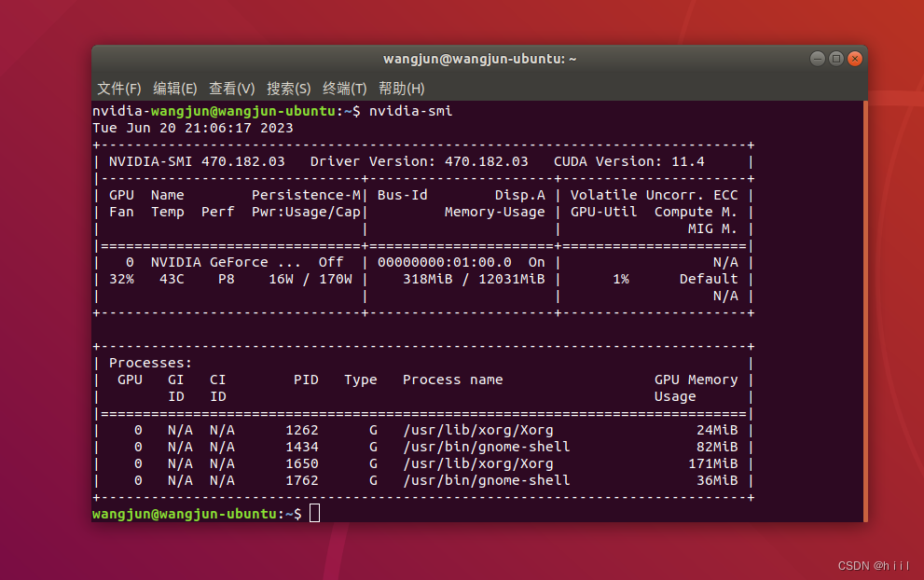Click the bus id 00000000:01:00.0
This screenshot has height=580, width=924.
445,262
